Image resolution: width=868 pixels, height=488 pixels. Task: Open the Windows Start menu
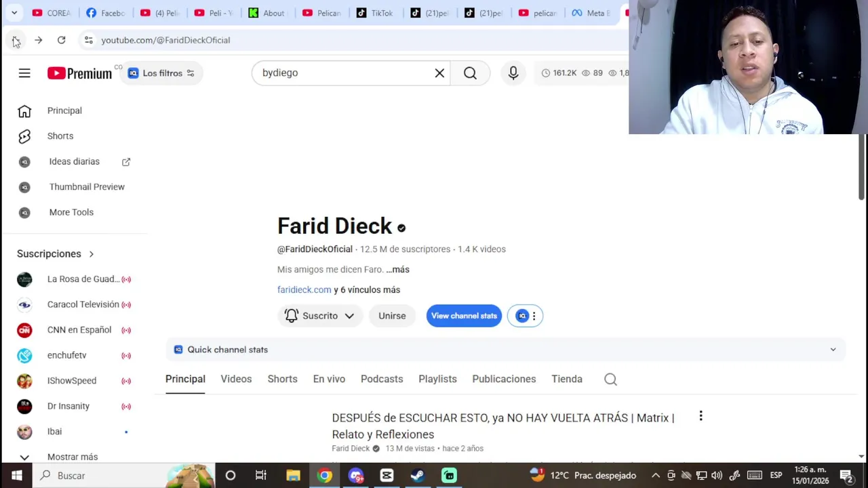click(16, 476)
